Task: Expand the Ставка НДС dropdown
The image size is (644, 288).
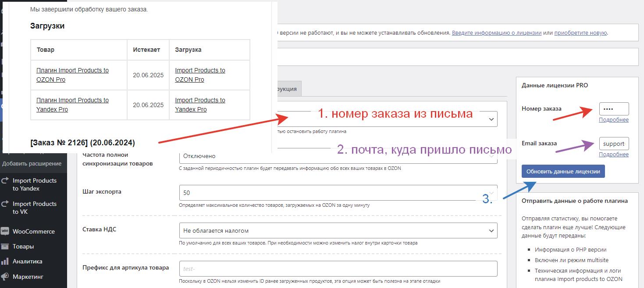Action: coord(338,230)
